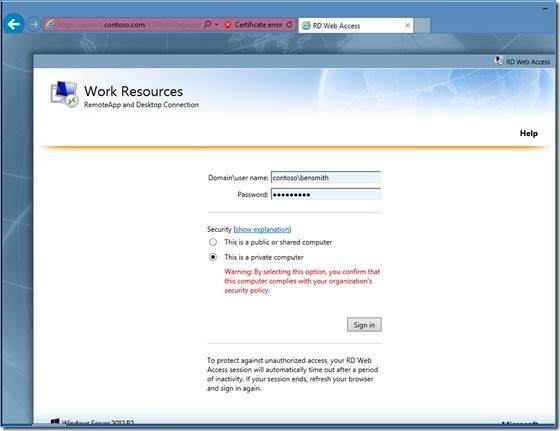Viewport: 560px width, 431px height.
Task: Select This is a private computer
Action: (x=213, y=257)
